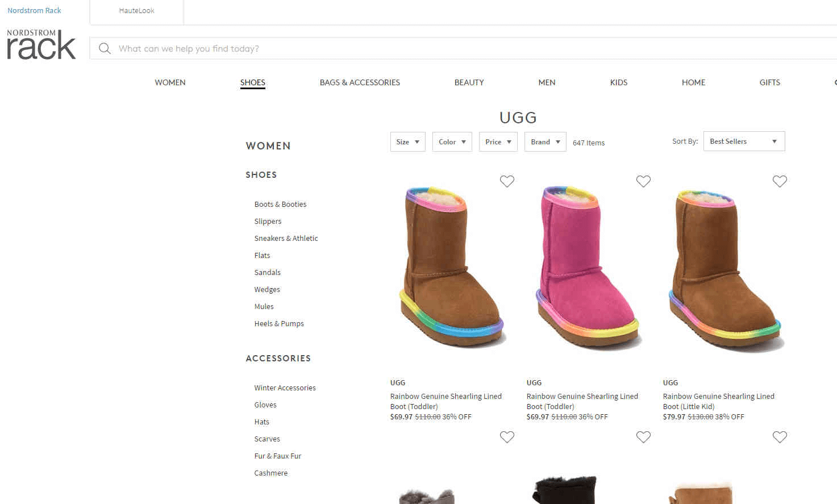The height and width of the screenshot is (504, 837).
Task: Select Sandals category
Action: coord(267,272)
